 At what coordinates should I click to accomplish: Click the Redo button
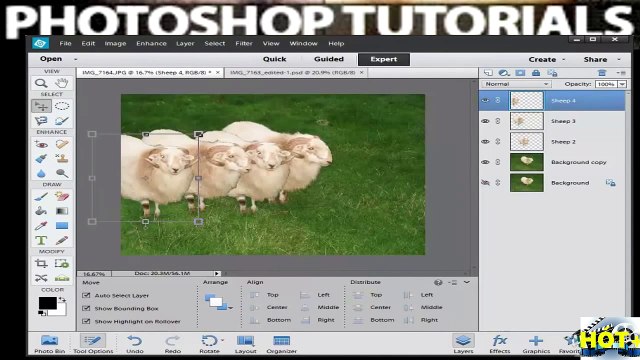[173, 344]
